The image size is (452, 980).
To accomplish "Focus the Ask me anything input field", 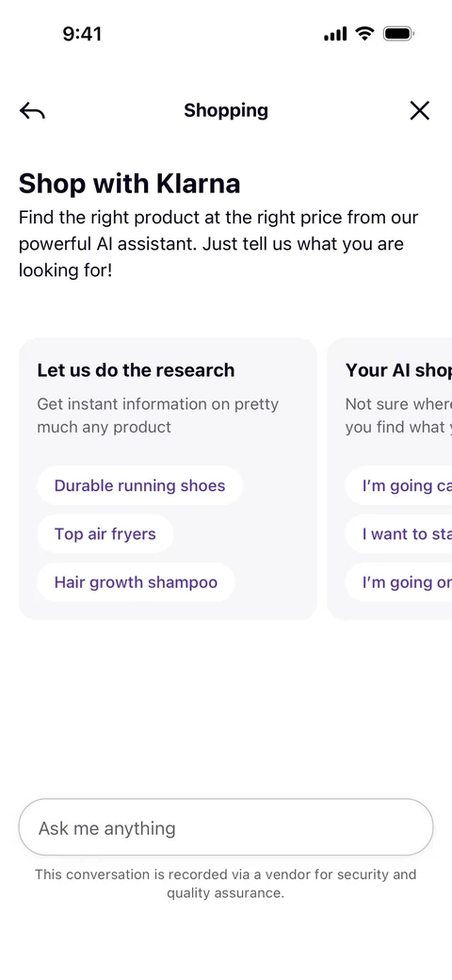I will 226,827.
